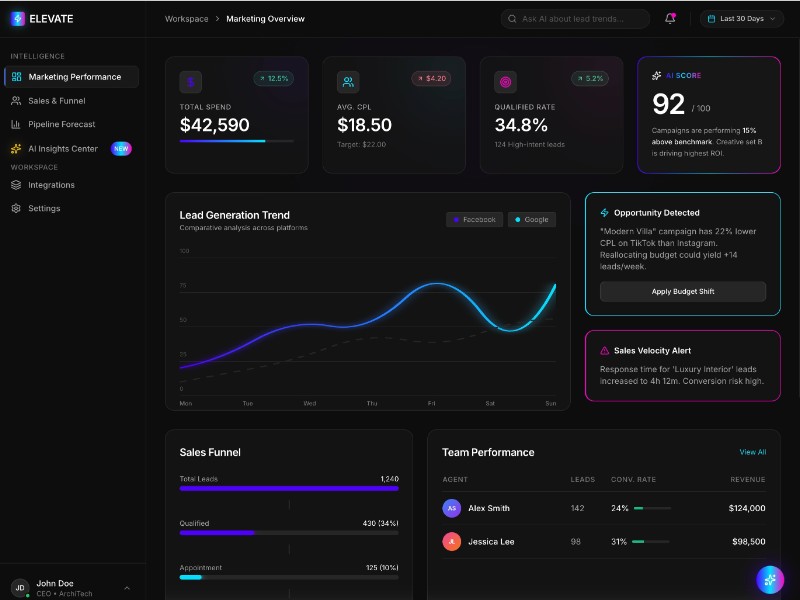Open the notifications bell
Screen dimensions: 800x600
click(x=670, y=18)
